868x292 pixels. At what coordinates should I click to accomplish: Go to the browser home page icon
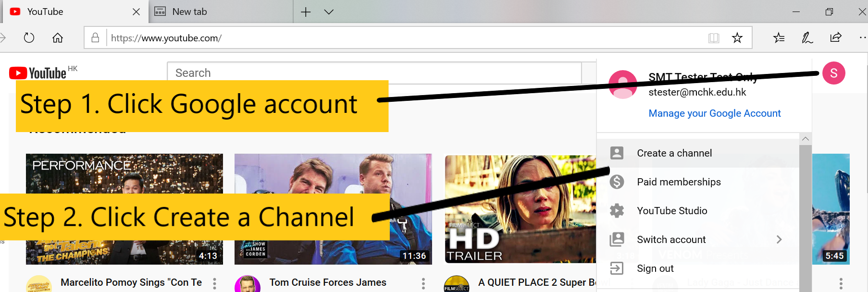[x=58, y=37]
